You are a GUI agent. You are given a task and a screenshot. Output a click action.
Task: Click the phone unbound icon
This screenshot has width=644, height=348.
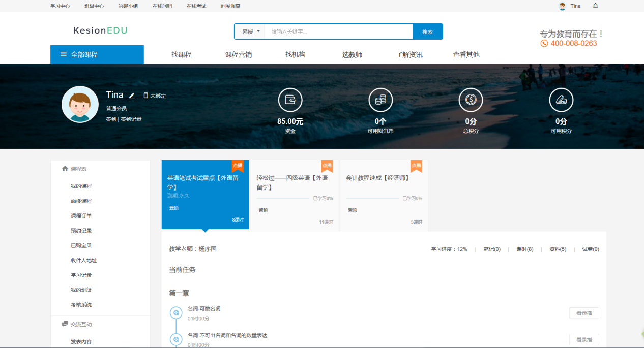(146, 96)
